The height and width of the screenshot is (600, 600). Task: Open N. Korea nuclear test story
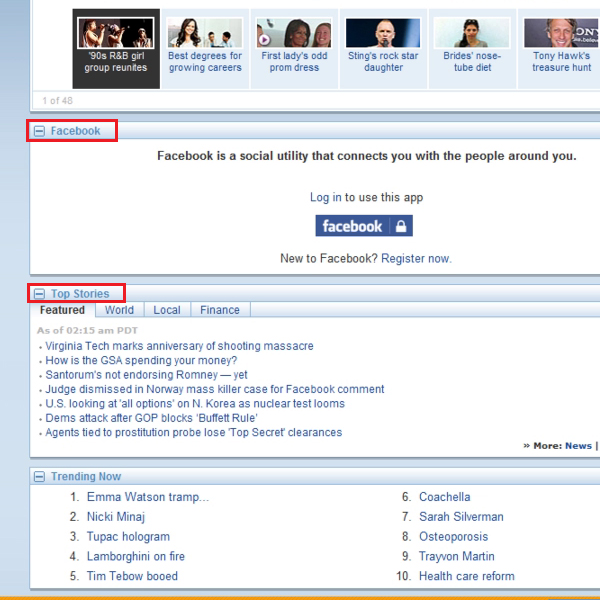click(x=195, y=404)
